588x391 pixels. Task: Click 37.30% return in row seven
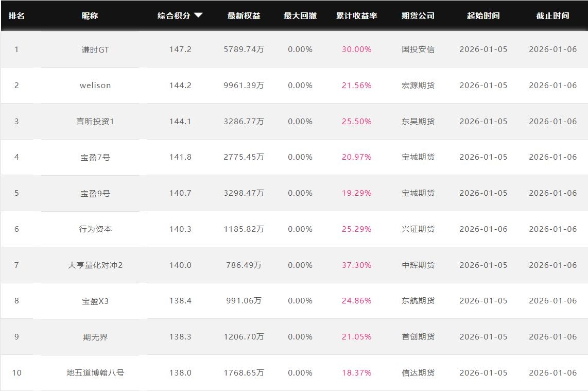coord(356,265)
